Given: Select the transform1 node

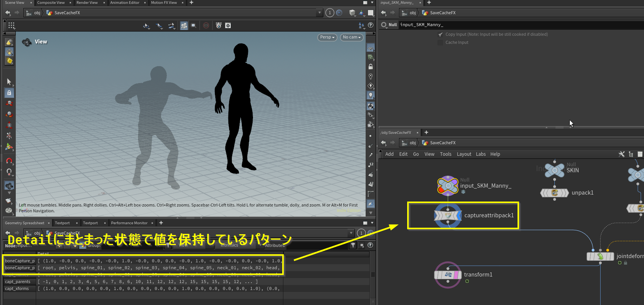Looking at the screenshot, I should (x=448, y=275).
